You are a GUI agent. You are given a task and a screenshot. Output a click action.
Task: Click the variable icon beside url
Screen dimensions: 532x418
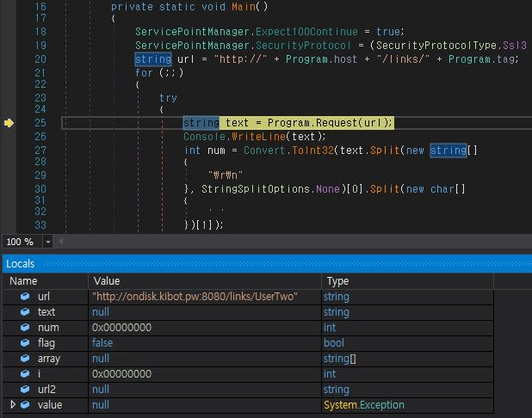point(25,297)
